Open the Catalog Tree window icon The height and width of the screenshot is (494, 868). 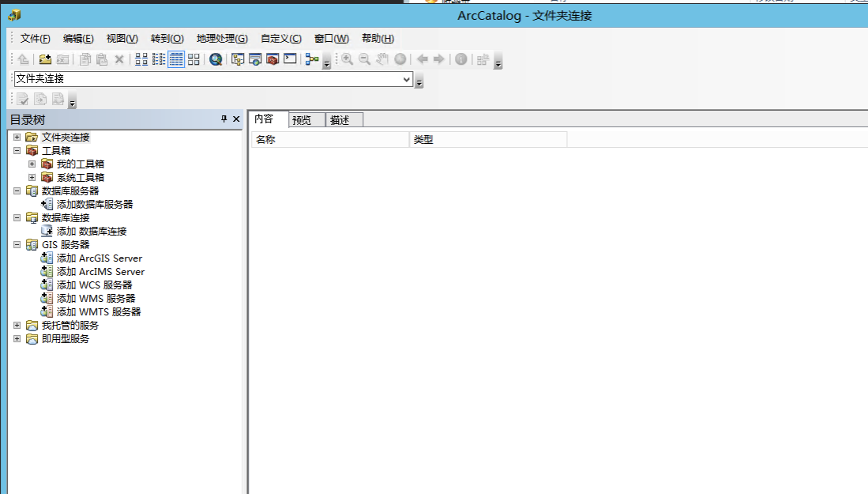pyautogui.click(x=238, y=59)
